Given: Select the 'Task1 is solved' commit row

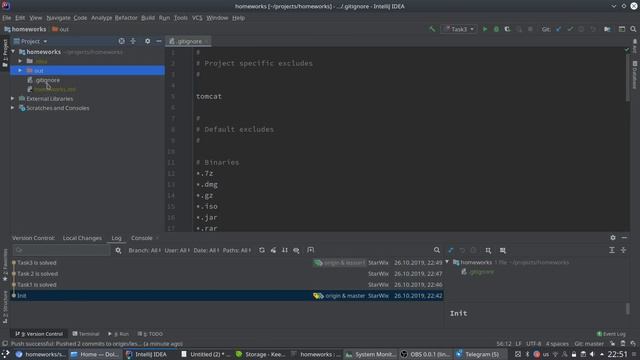Looking at the screenshot, I should point(228,285).
